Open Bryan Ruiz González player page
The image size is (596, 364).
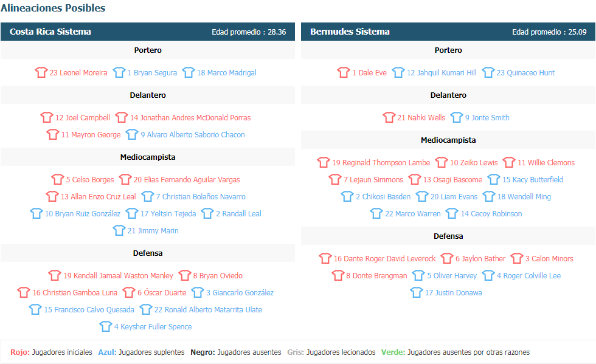(83, 213)
